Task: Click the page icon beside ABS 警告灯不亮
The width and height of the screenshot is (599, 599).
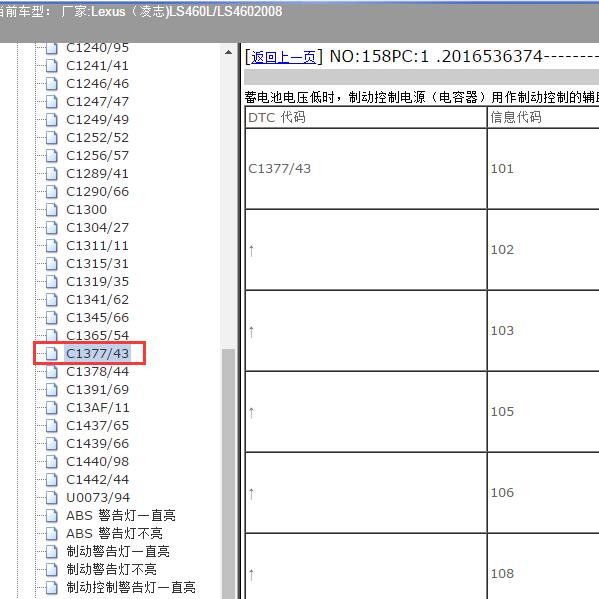Action: [52, 533]
